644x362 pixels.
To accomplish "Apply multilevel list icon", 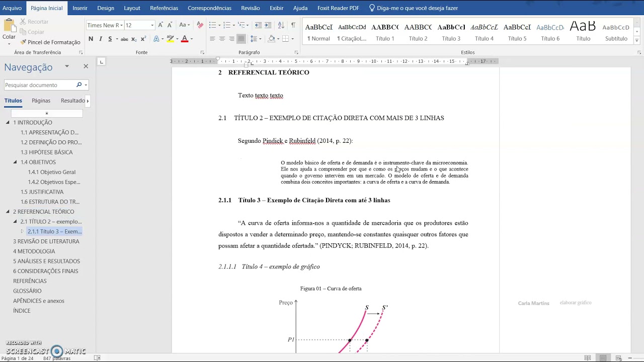I will 242,25.
